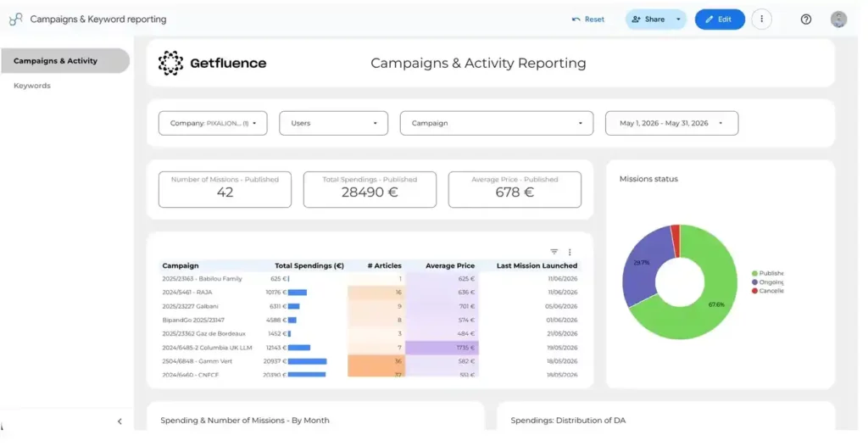Click the Total Spendings scorecard

tap(370, 189)
